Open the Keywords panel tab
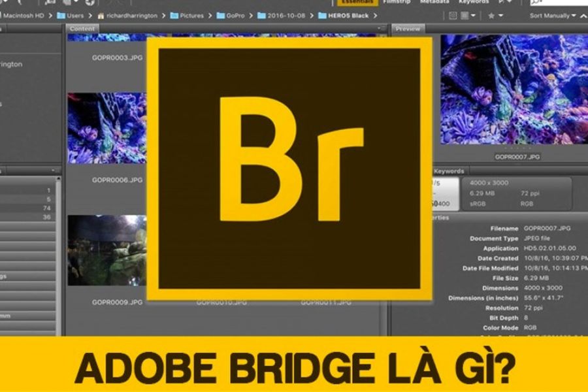 click(x=449, y=171)
